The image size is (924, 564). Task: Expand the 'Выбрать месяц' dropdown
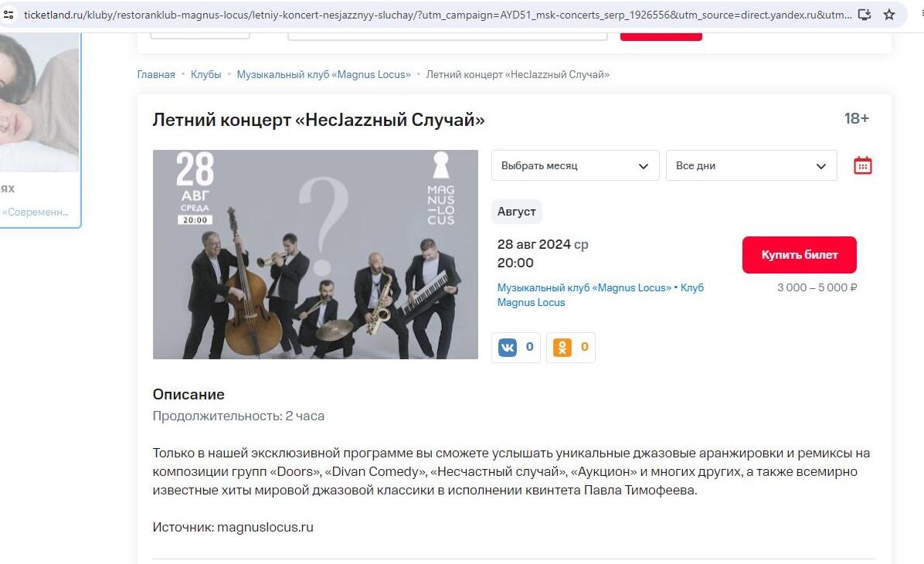(x=575, y=165)
